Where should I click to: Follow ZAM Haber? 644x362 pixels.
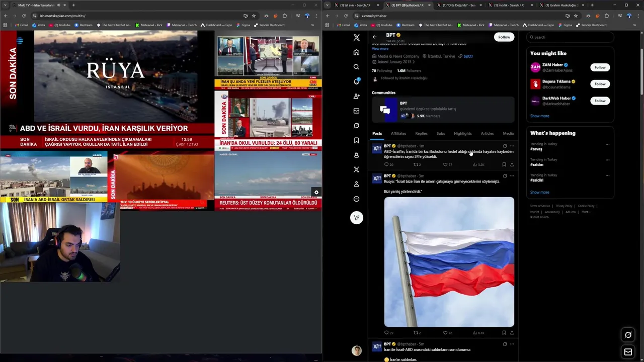(x=600, y=67)
